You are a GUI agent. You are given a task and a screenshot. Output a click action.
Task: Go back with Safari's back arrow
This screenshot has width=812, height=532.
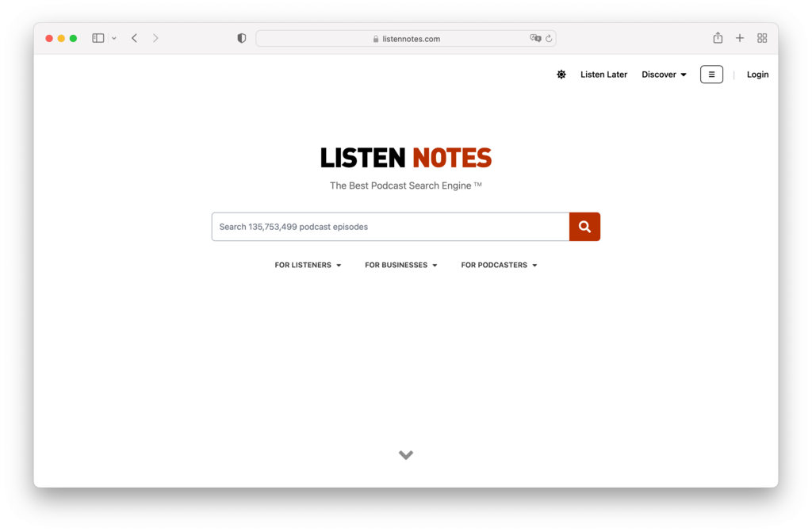tap(134, 38)
